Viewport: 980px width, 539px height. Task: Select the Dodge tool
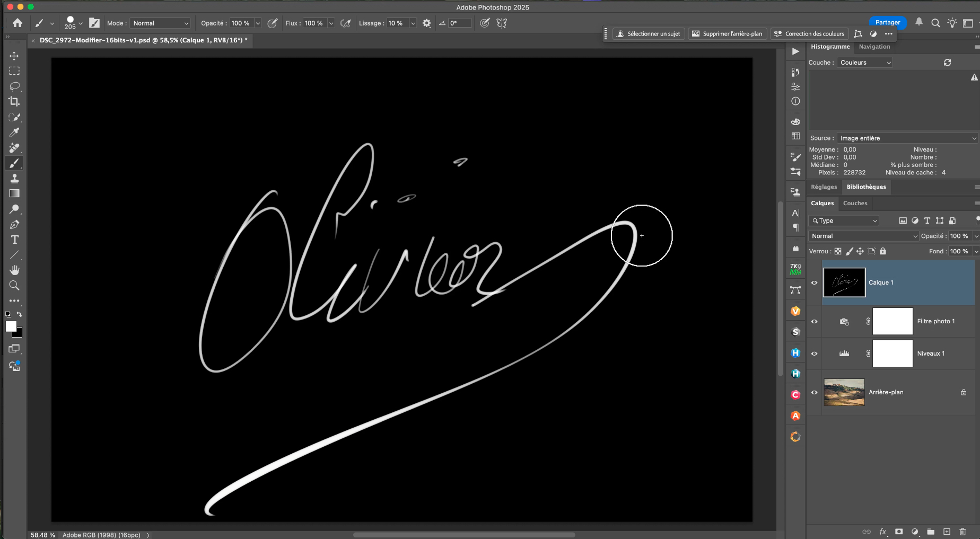coord(14,209)
